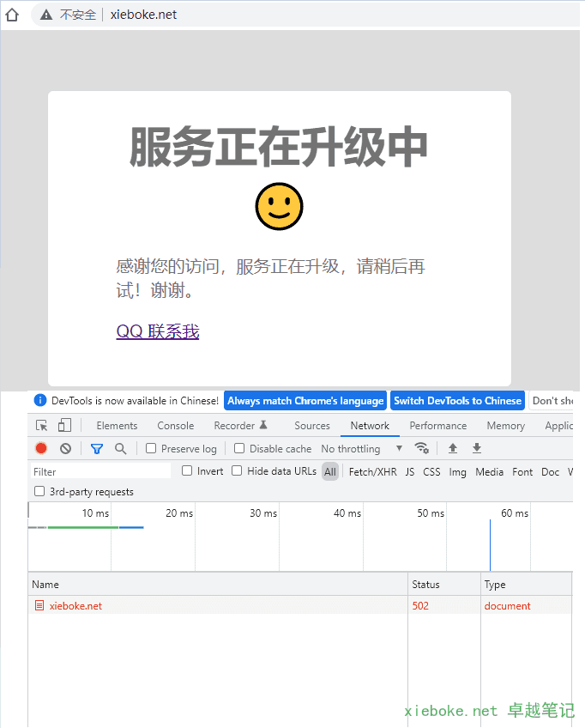The width and height of the screenshot is (585, 728).
Task: Tick the 3rd-party requests checkbox
Action: click(x=39, y=492)
